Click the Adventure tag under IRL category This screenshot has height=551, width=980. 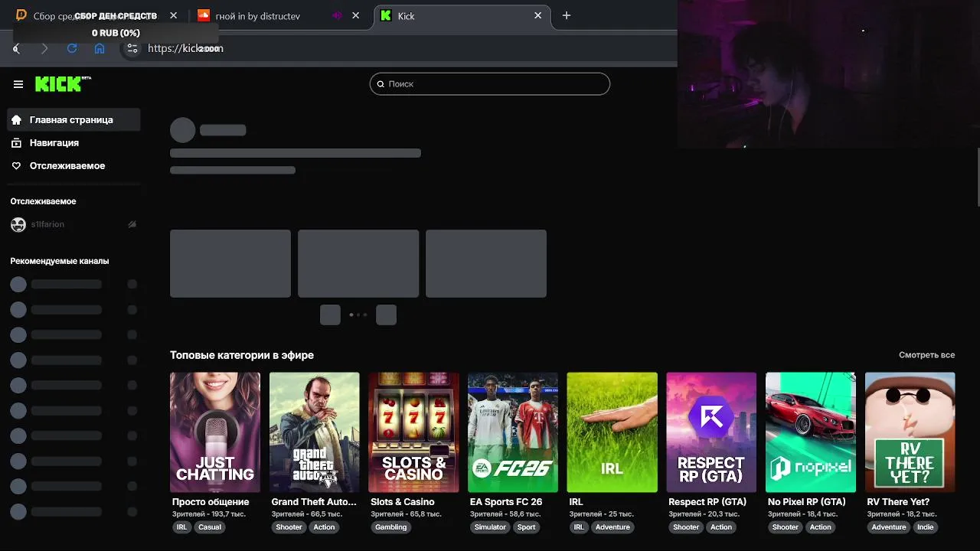613,527
